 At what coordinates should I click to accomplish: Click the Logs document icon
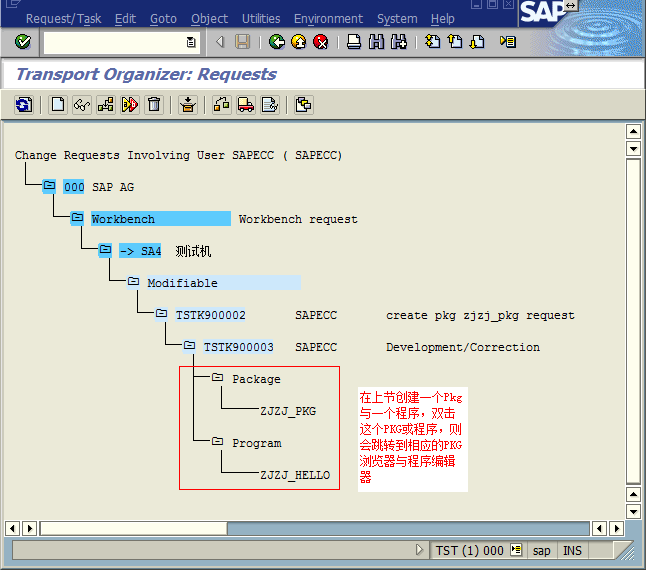[x=270, y=105]
